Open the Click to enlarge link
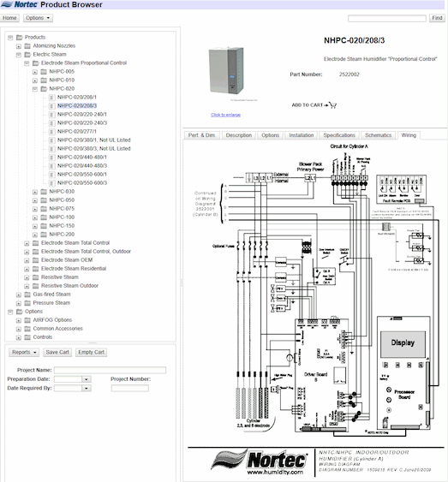Screen dimensions: 448x482 [x=225, y=115]
